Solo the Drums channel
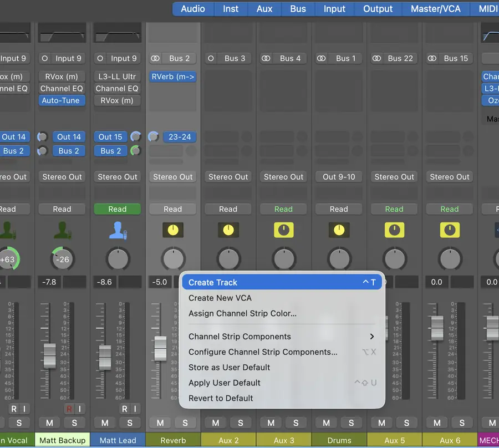The image size is (499, 448). [x=351, y=423]
